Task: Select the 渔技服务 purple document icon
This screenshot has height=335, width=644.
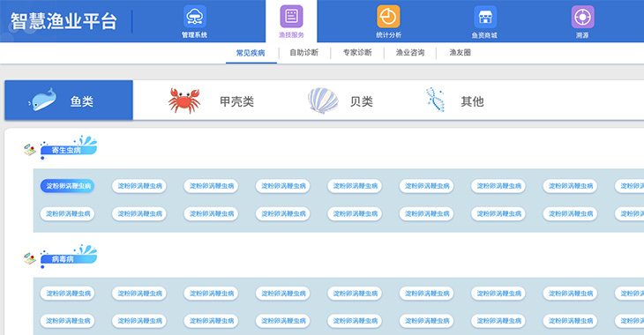Action: [292, 17]
